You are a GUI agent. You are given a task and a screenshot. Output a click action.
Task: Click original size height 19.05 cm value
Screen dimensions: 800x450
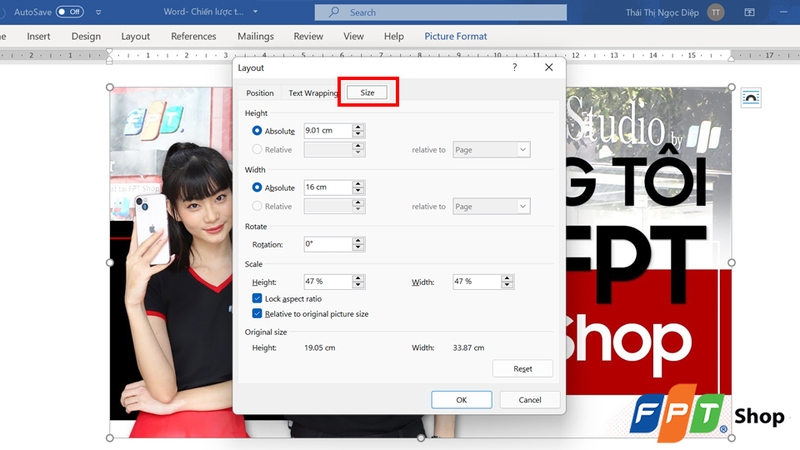coord(319,347)
